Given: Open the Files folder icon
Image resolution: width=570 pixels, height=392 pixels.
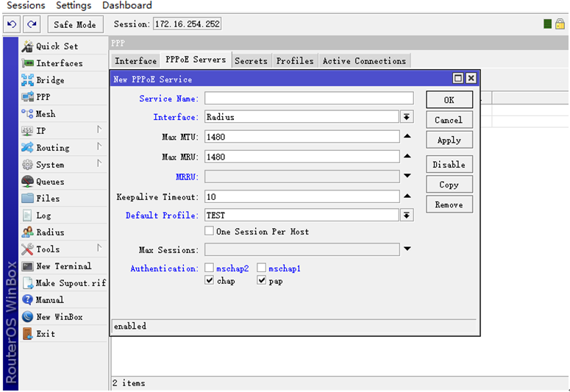Looking at the screenshot, I should click(27, 199).
